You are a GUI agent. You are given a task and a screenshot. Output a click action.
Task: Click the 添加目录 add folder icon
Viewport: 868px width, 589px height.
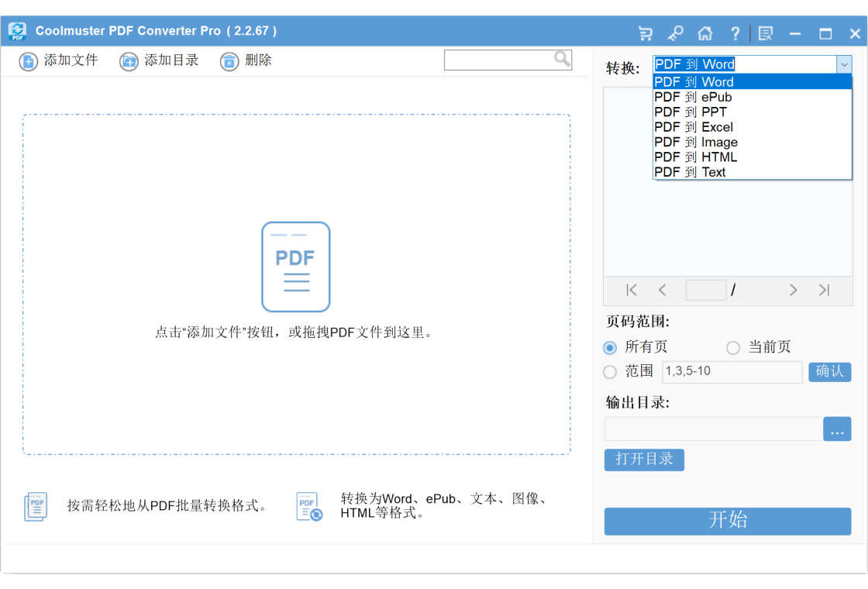[x=129, y=61]
